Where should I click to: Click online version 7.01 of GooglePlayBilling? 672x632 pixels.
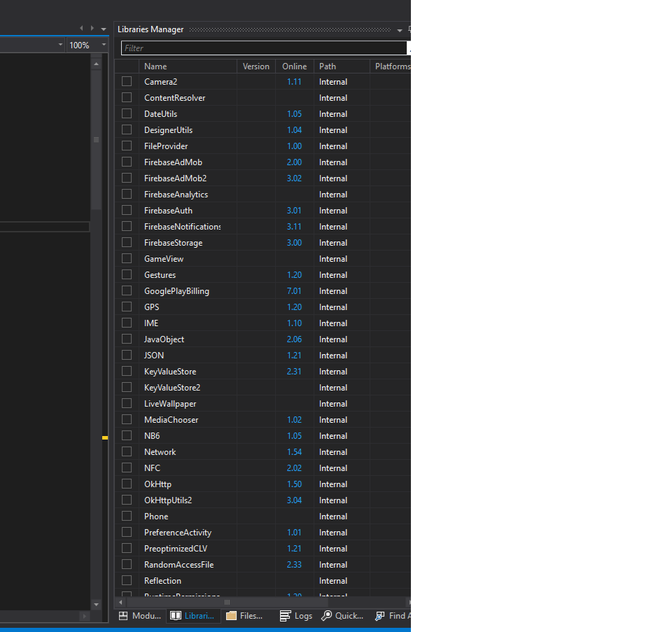[x=294, y=291]
